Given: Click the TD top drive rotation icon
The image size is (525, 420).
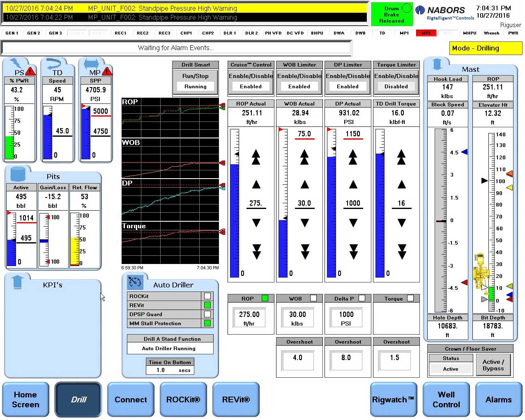Looking at the screenshot, I should [x=54, y=64].
